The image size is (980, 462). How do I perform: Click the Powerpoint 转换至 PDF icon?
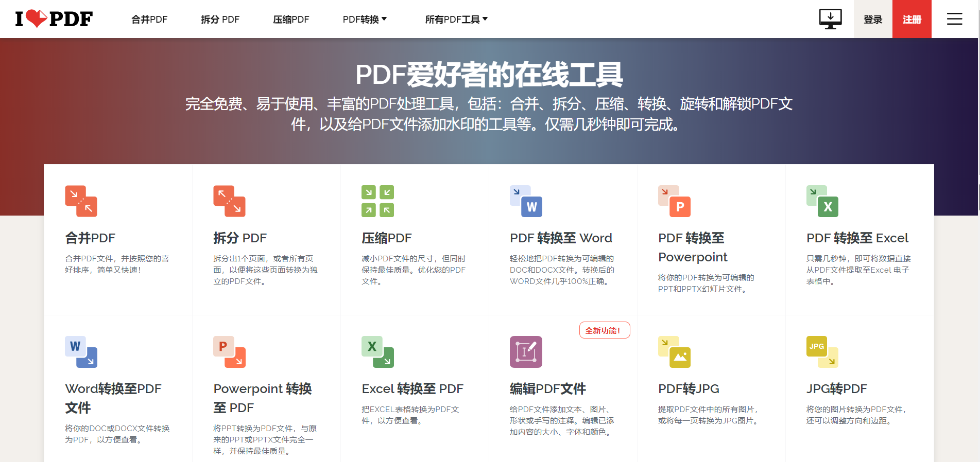click(229, 352)
